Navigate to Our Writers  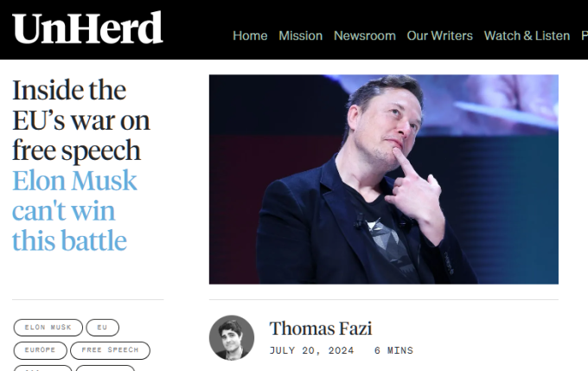439,35
